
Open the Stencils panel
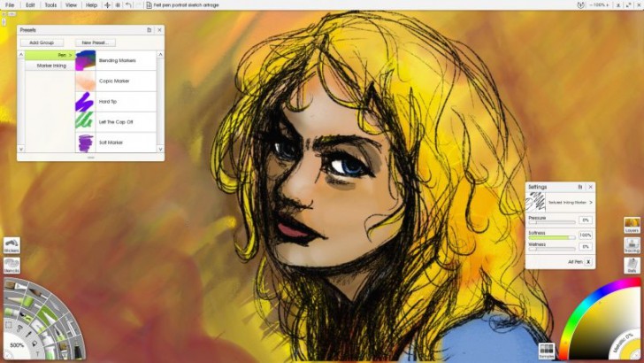tap(11, 266)
